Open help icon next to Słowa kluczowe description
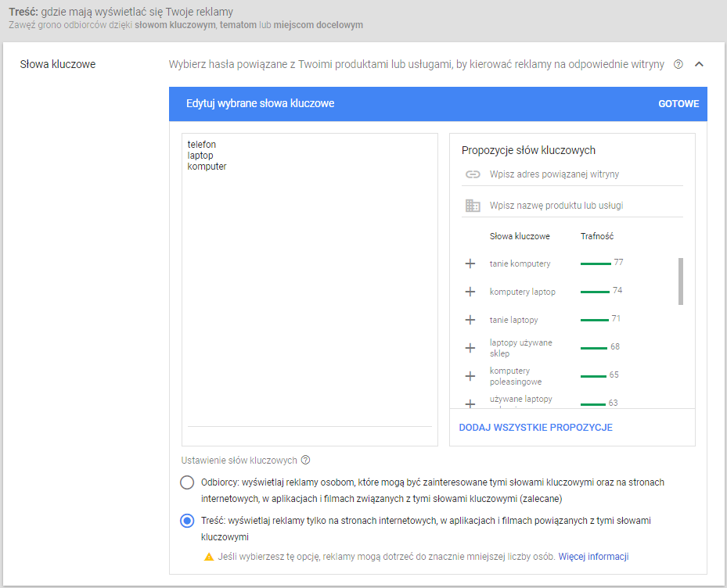 point(678,64)
